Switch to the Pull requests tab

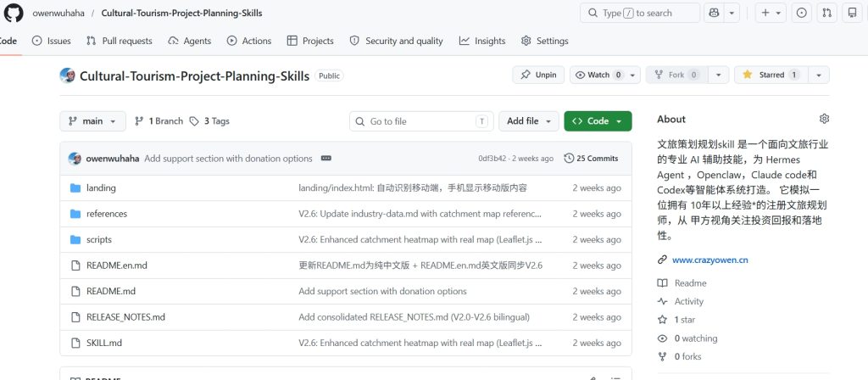[x=119, y=41]
